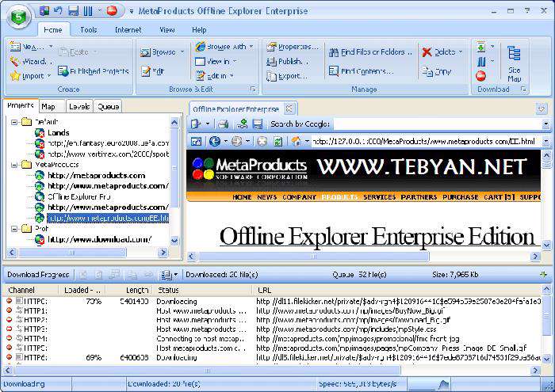Open Find Contents search
This screenshot has height=392, width=555.
(x=361, y=71)
